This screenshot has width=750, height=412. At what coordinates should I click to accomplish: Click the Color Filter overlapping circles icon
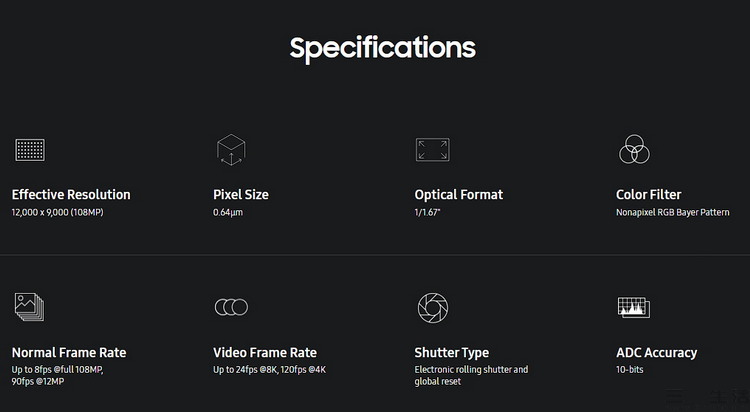634,150
